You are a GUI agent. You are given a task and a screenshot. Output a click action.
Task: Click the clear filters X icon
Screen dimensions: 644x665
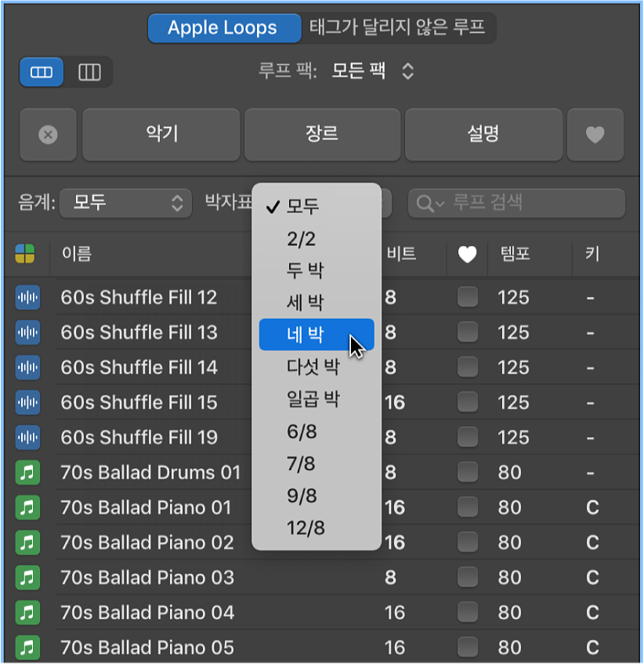click(48, 135)
